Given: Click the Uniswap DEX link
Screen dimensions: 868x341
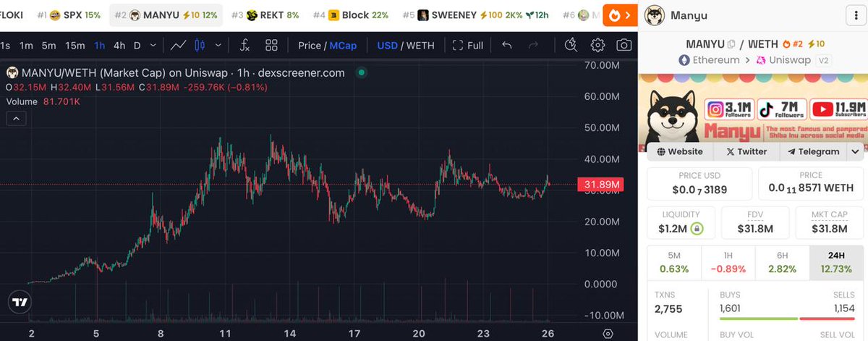Looking at the screenshot, I should pyautogui.click(x=783, y=60).
